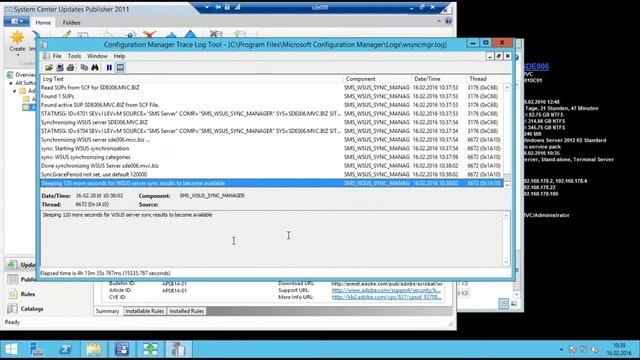
Task: Open the Support URL adobe.com link
Action: point(386,290)
